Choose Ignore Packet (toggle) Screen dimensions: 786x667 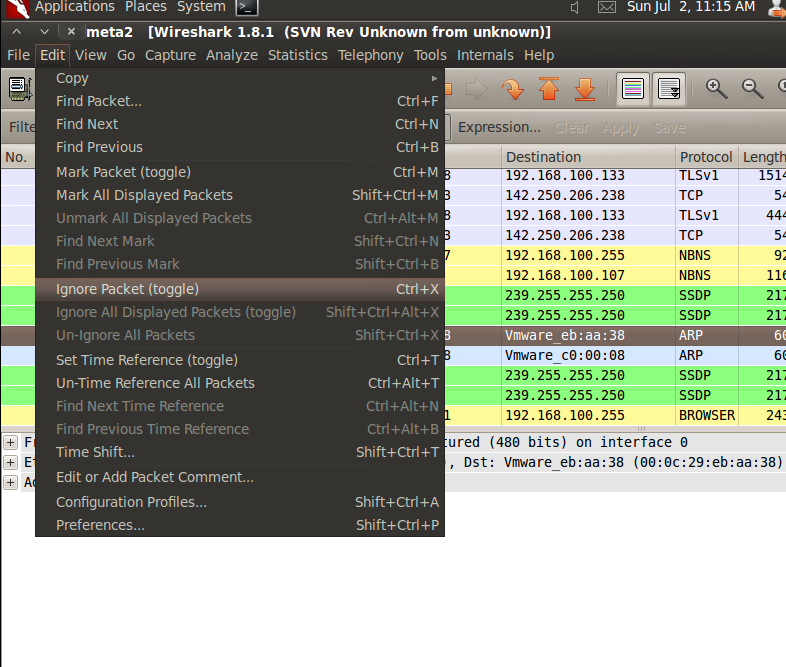[x=240, y=290]
